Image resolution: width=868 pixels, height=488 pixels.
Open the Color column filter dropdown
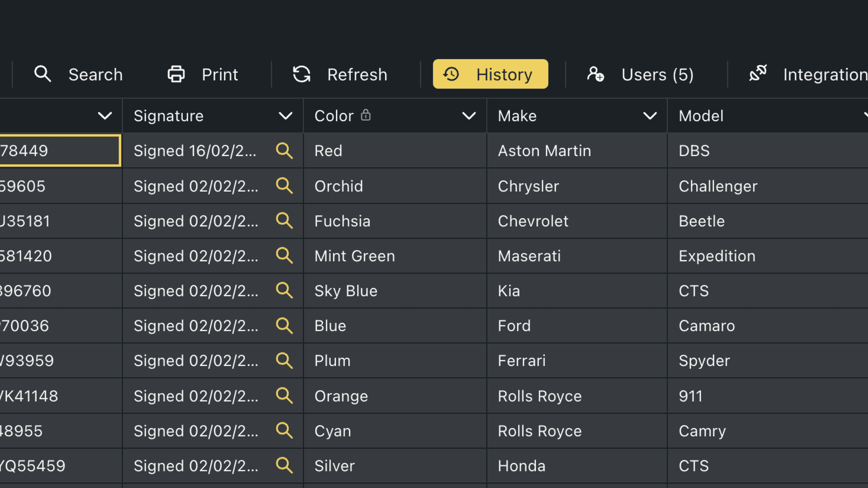pos(468,116)
